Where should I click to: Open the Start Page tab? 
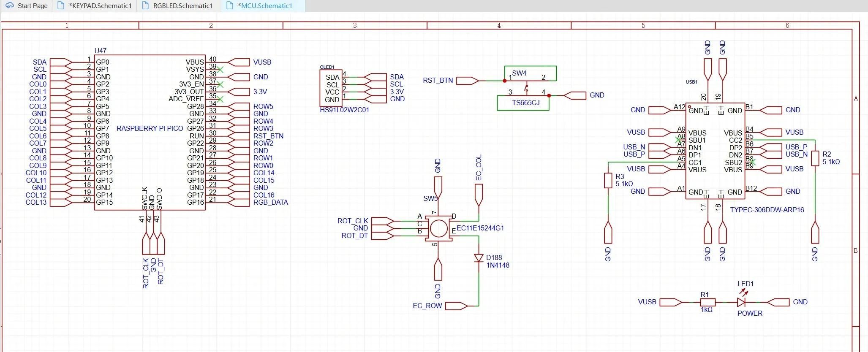coord(26,6)
